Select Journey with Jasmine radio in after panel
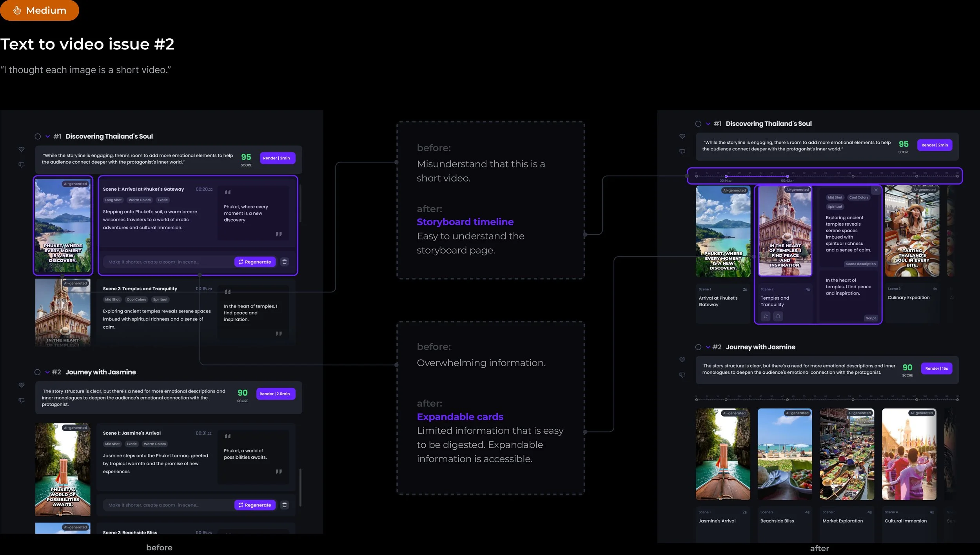The width and height of the screenshot is (980, 555). pyautogui.click(x=698, y=347)
